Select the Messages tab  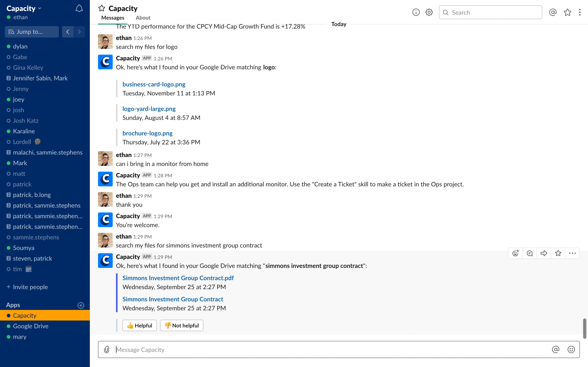(113, 18)
